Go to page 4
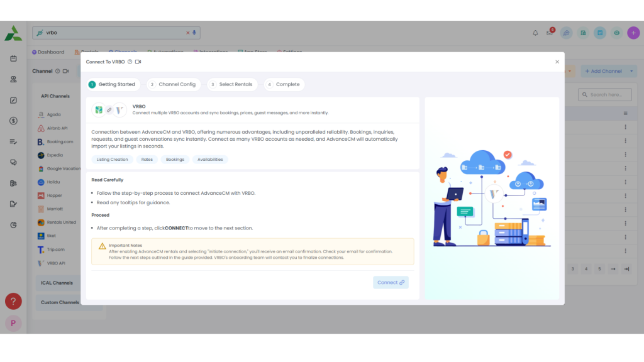 coord(586,269)
